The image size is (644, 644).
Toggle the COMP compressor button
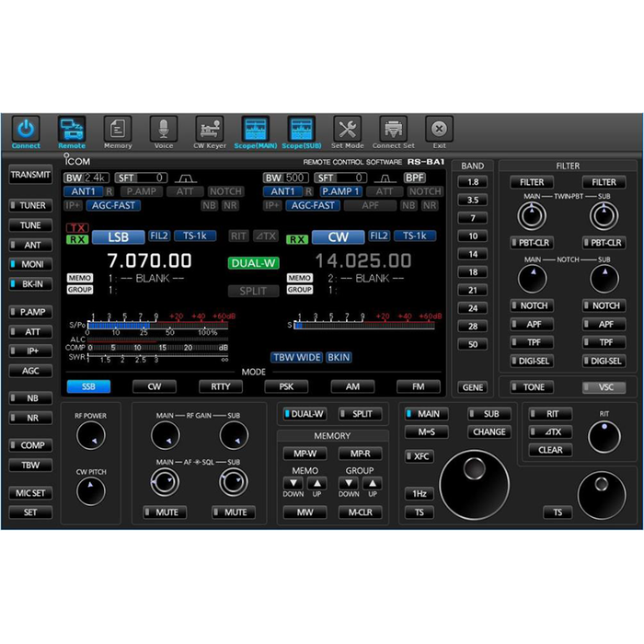pos(30,445)
